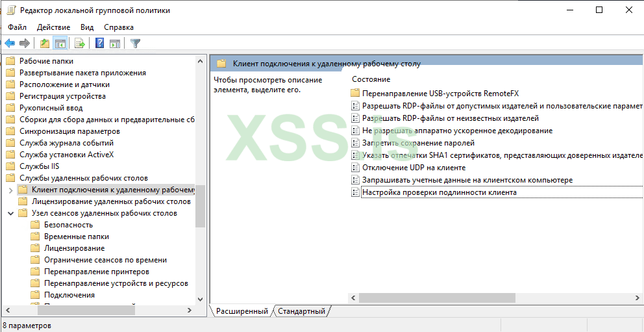Select Ограничение сеансов по времени tree item

(x=106, y=260)
